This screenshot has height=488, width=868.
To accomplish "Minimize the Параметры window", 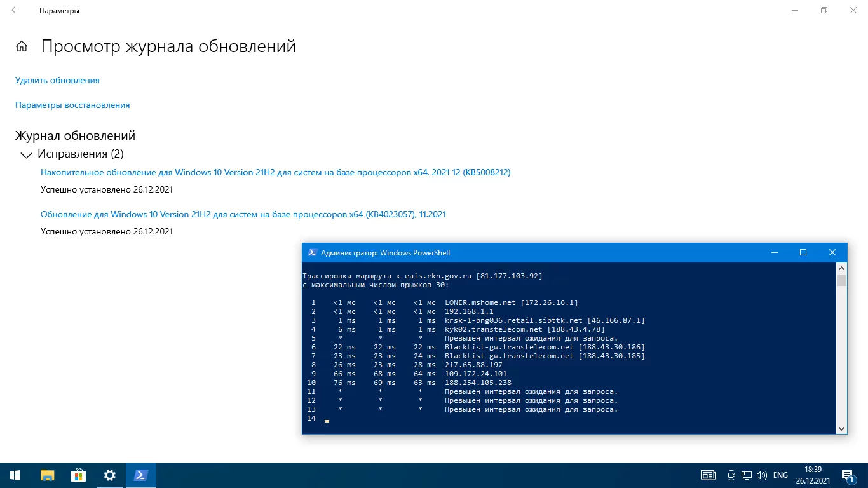I will pyautogui.click(x=795, y=10).
